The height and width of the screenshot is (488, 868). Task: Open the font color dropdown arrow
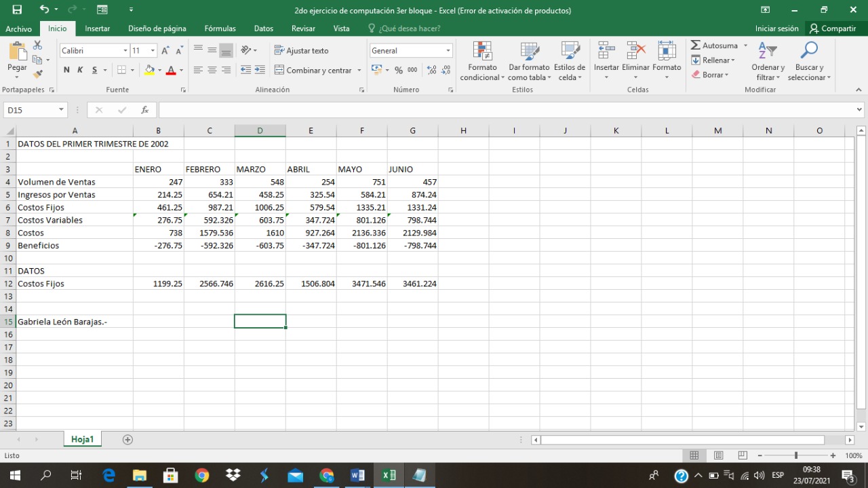click(181, 70)
